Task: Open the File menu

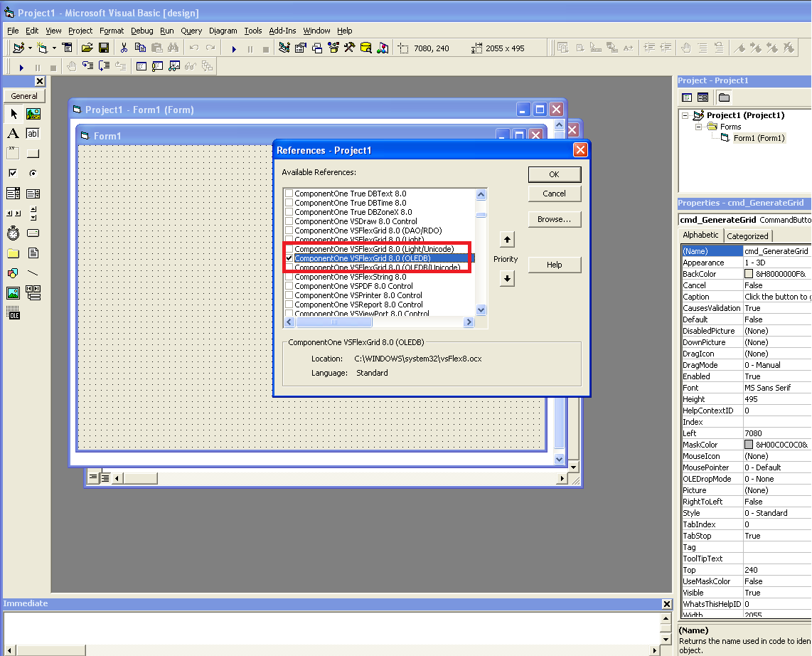Action: (x=13, y=31)
